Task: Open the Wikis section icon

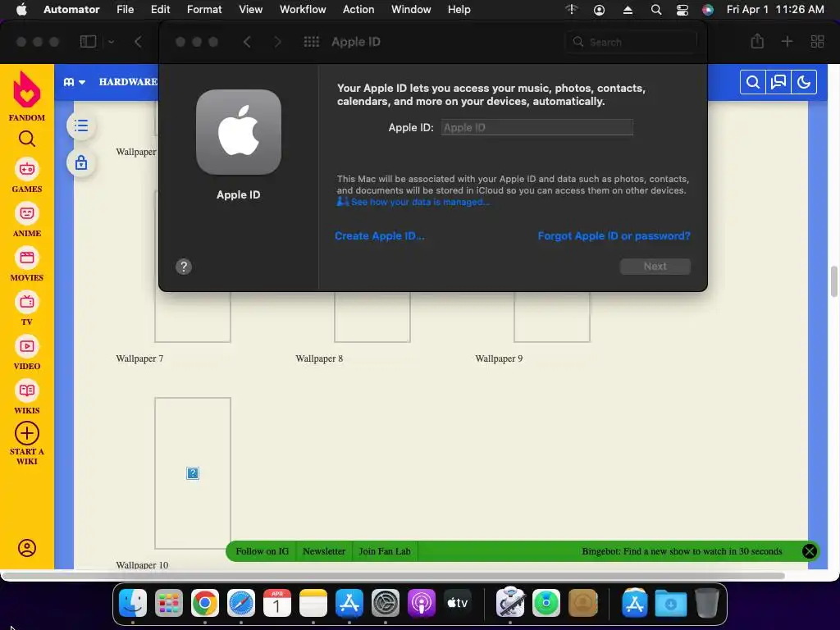Action: (27, 391)
